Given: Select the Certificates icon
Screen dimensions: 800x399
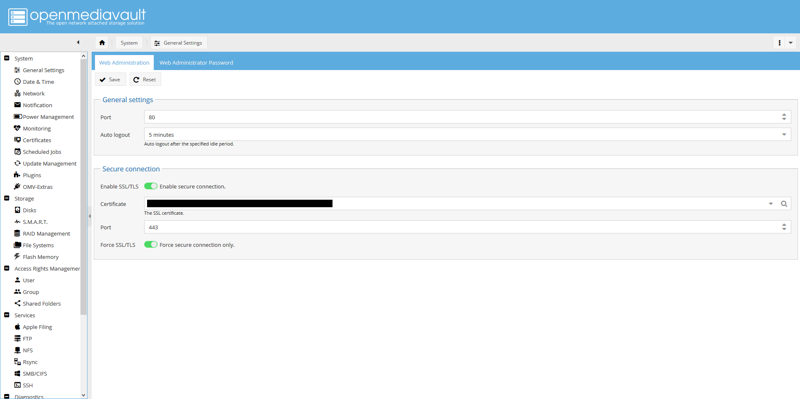Looking at the screenshot, I should [17, 140].
